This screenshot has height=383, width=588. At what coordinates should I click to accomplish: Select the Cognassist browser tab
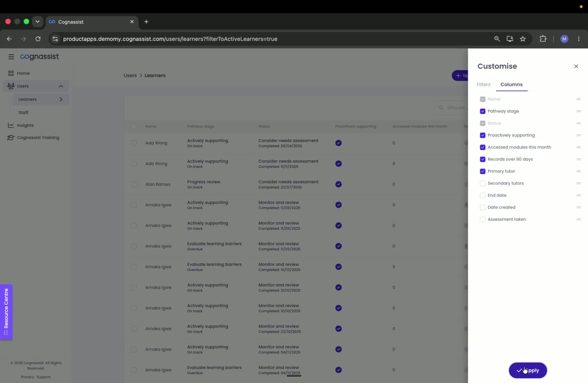(x=92, y=22)
